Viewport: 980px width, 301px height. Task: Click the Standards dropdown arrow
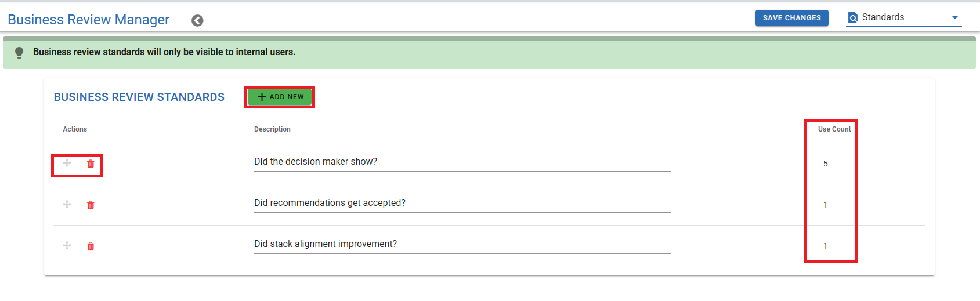(x=955, y=18)
